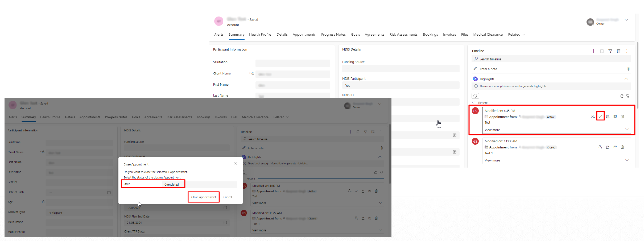Give thumbs down on the upper Highlights section
The image size is (644, 241).
pyautogui.click(x=628, y=96)
